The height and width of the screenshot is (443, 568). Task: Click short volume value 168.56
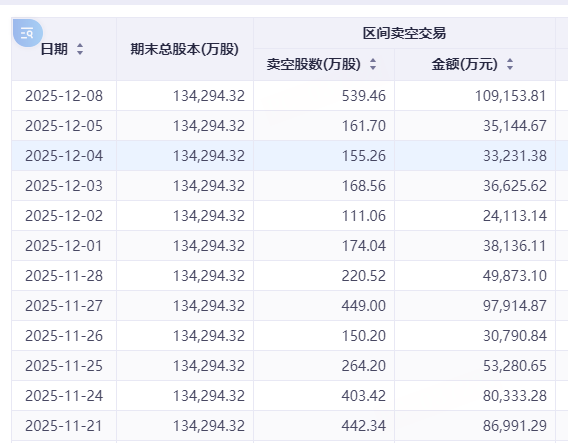pyautogui.click(x=364, y=186)
